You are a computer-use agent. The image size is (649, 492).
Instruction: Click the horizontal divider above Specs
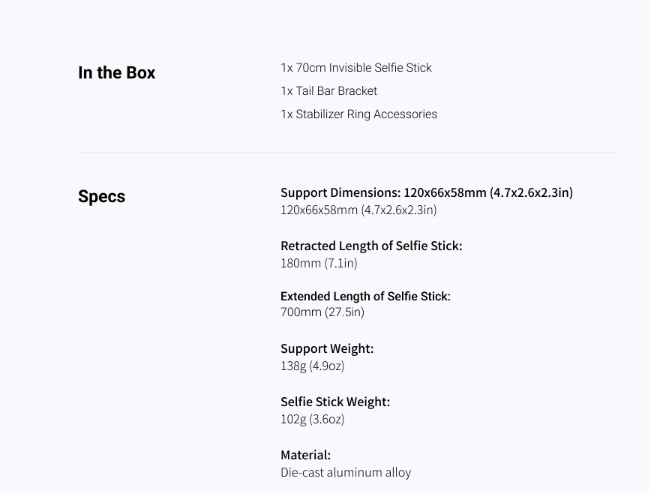tap(348, 152)
